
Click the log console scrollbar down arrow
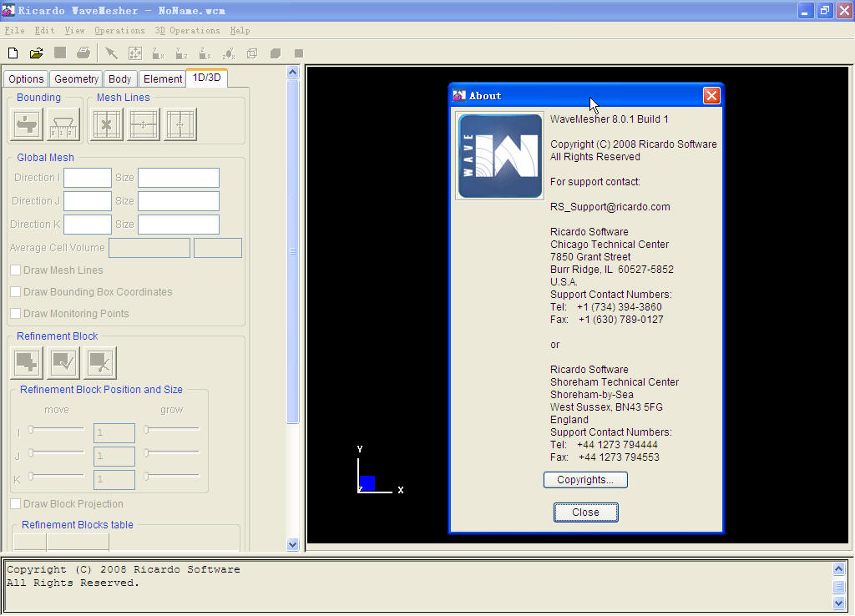[838, 603]
